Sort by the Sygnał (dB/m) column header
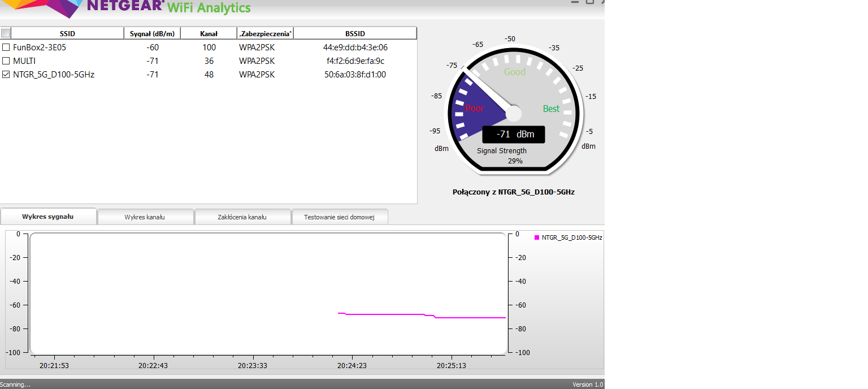Screen dimensions: 868x389 coord(152,33)
